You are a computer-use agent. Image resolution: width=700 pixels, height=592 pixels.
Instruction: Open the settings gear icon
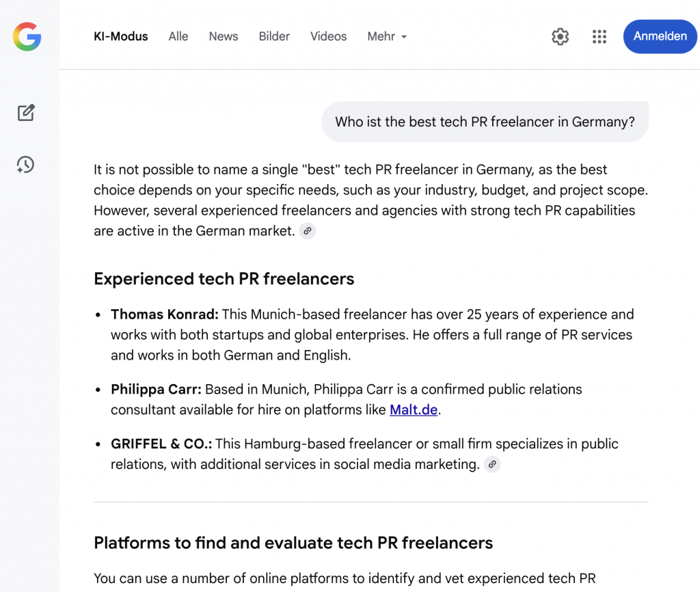click(560, 37)
